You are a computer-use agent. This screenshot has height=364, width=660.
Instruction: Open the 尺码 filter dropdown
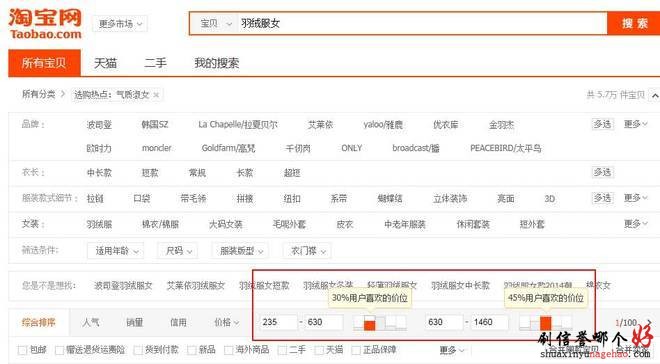(178, 251)
